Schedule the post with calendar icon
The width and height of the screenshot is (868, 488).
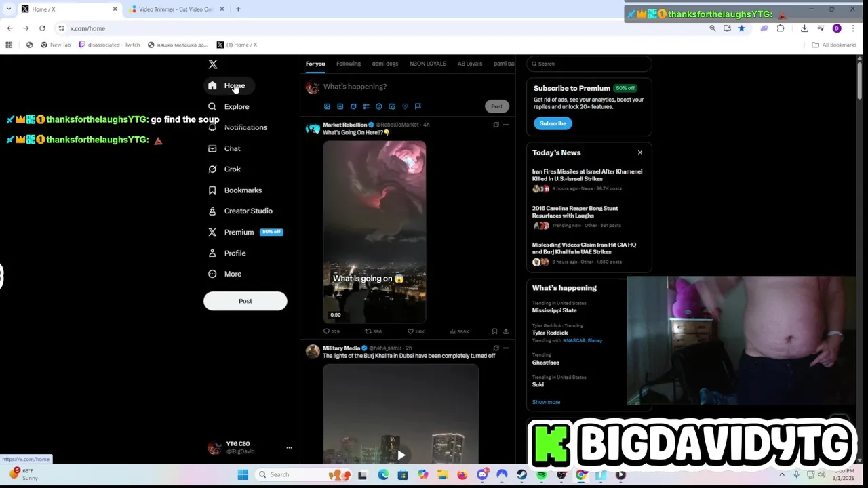[x=392, y=106]
